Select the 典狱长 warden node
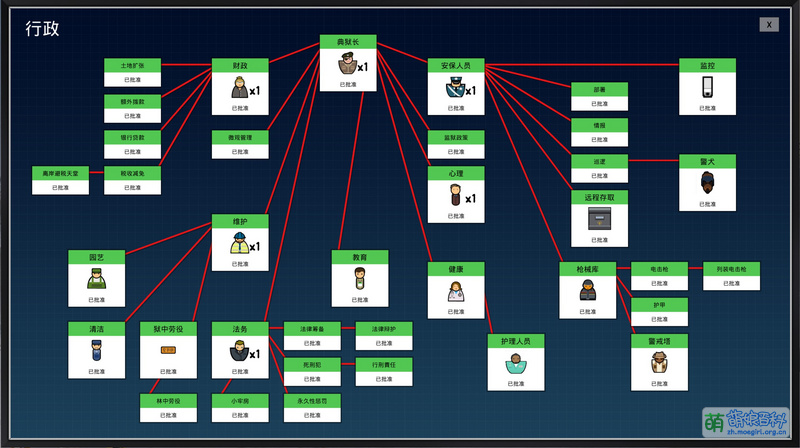Screen dimensions: 800x448 [x=347, y=67]
